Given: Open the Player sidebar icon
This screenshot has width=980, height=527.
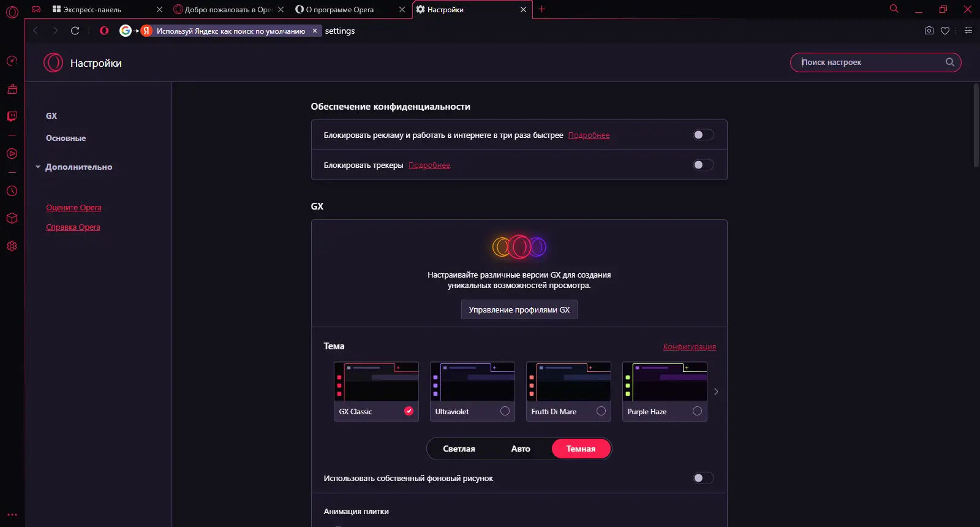Looking at the screenshot, I should click(12, 153).
